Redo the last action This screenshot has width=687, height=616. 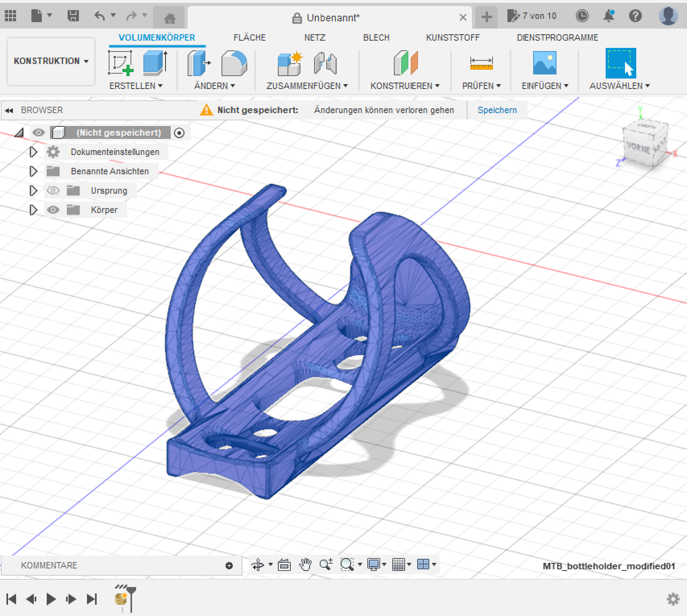pyautogui.click(x=131, y=16)
